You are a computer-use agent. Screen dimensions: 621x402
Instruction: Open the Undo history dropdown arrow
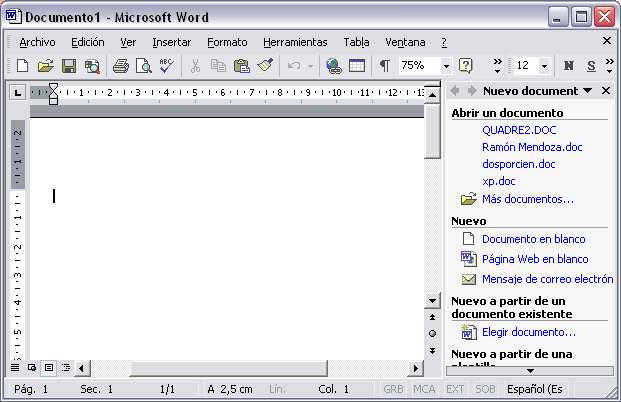tap(310, 66)
